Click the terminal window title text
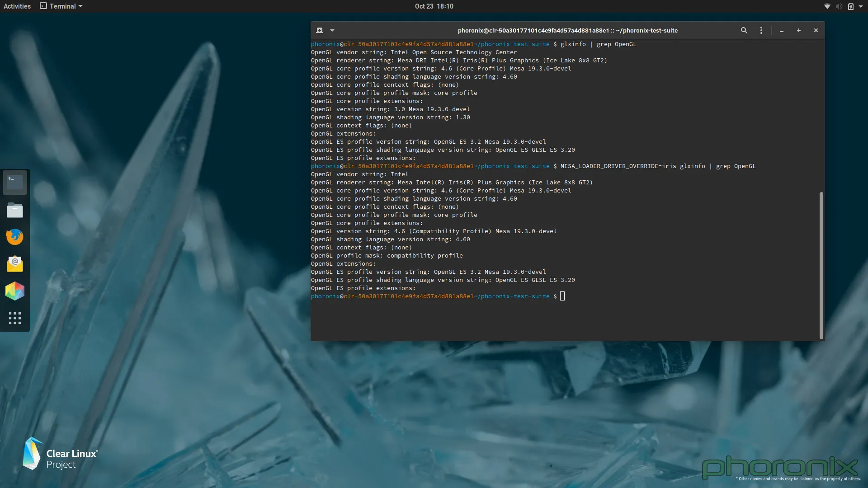 567,31
